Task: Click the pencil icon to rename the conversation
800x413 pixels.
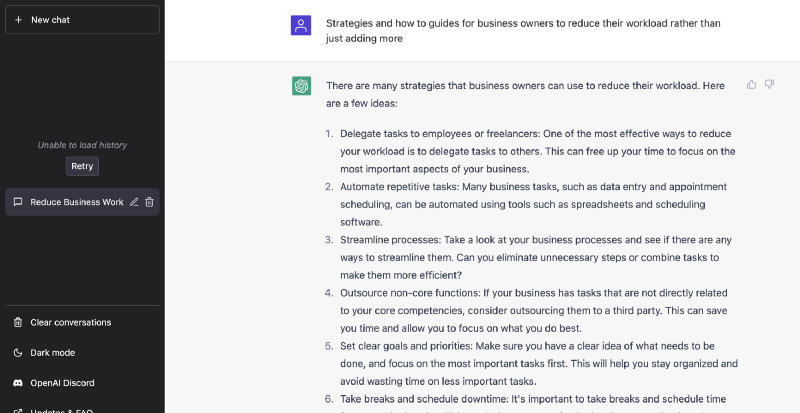Action: pos(134,202)
